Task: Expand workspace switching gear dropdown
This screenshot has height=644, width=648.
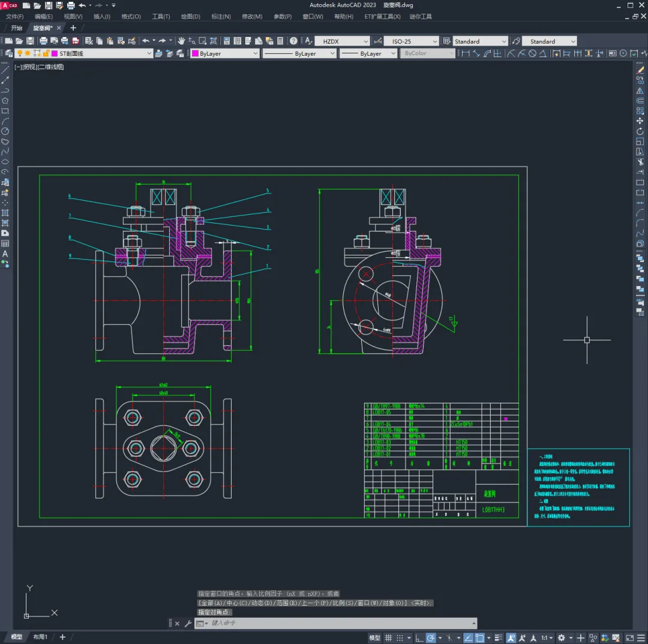Action: pos(571,637)
